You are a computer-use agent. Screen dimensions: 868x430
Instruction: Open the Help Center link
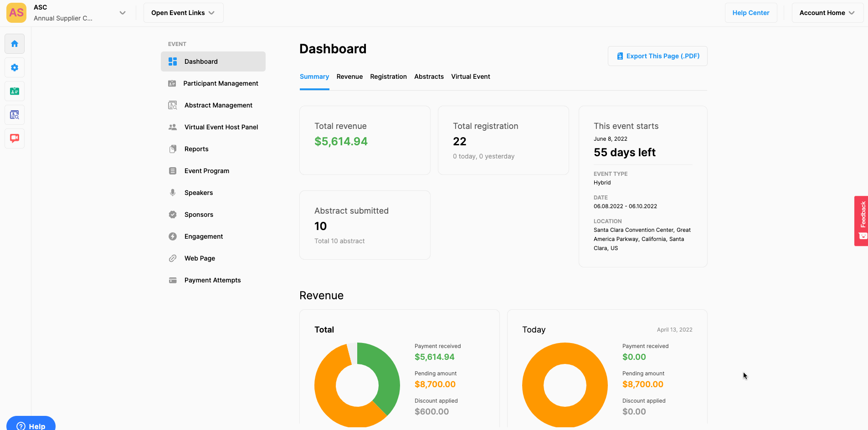click(x=750, y=13)
